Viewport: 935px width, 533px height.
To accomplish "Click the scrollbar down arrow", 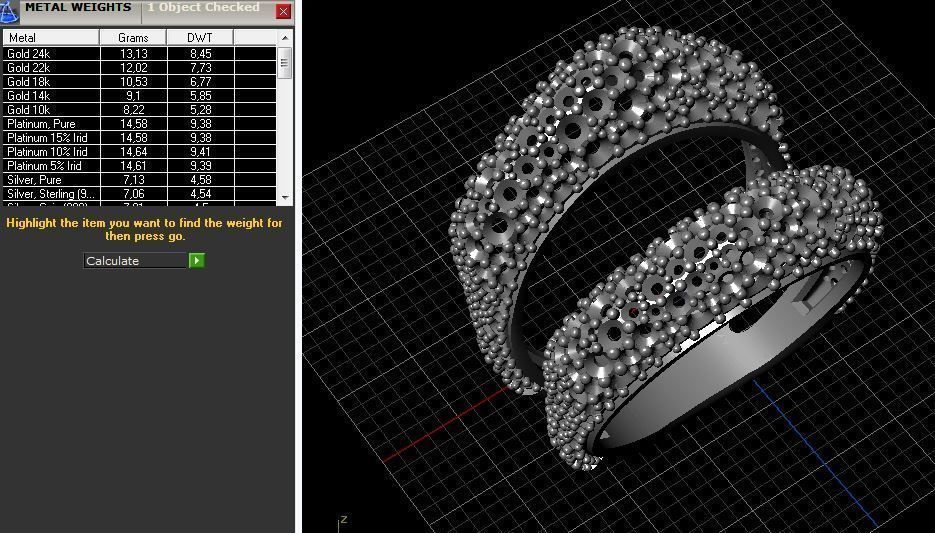I will click(285, 197).
